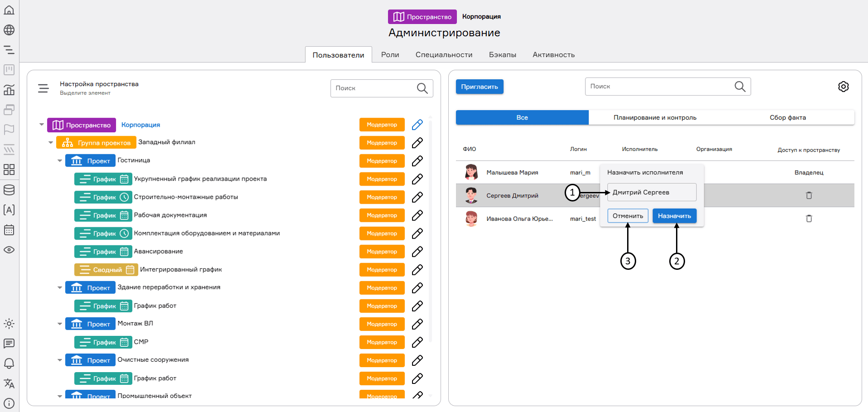Viewport: 868px width, 412px height.
Task: Collapse the Западный филиал project group
Action: point(51,143)
